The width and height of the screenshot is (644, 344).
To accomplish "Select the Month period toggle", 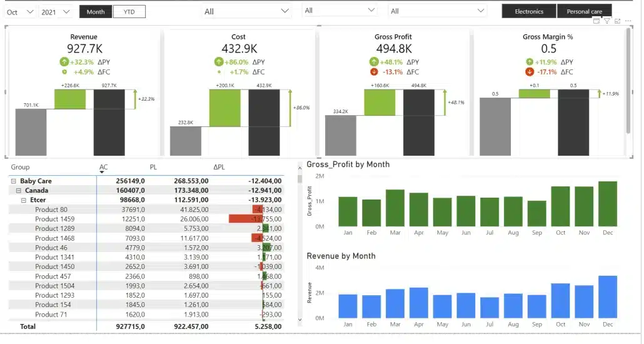I will 96,12.
